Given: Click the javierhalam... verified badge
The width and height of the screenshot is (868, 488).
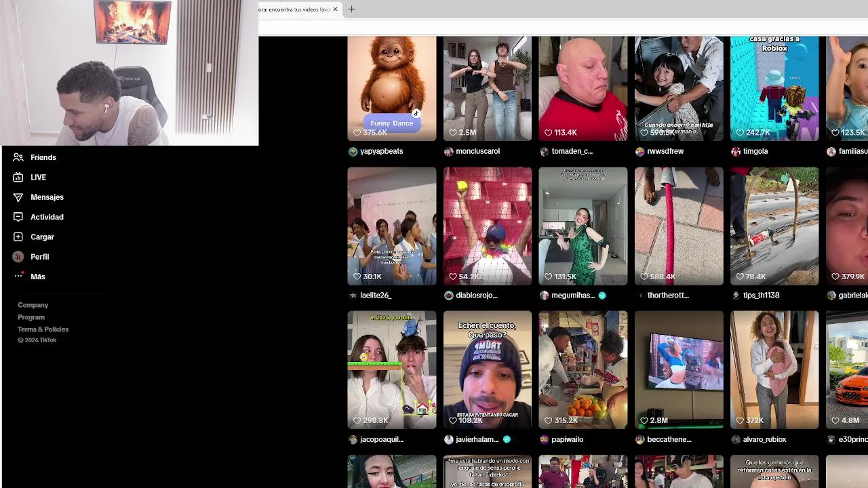Looking at the screenshot, I should click(507, 439).
